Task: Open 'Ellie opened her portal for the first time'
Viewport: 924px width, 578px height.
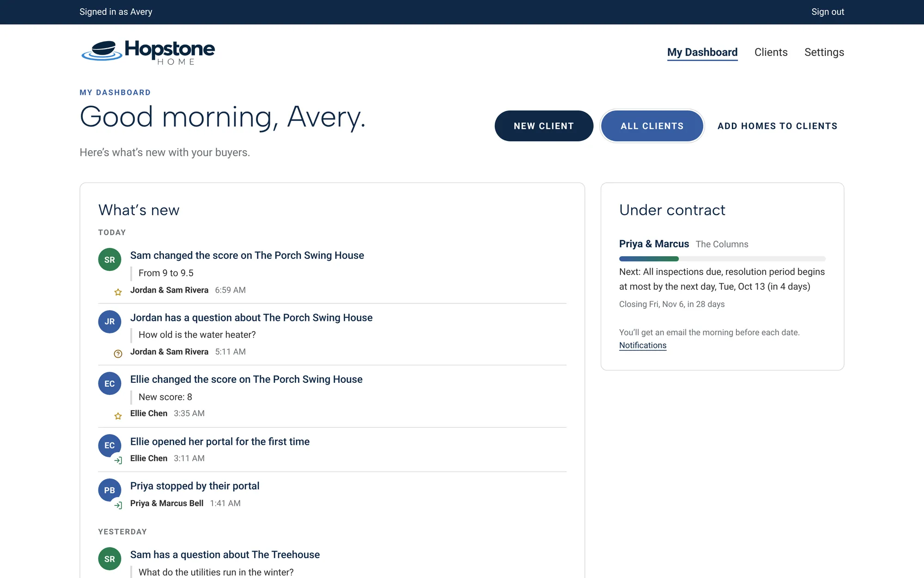Action: tap(219, 442)
